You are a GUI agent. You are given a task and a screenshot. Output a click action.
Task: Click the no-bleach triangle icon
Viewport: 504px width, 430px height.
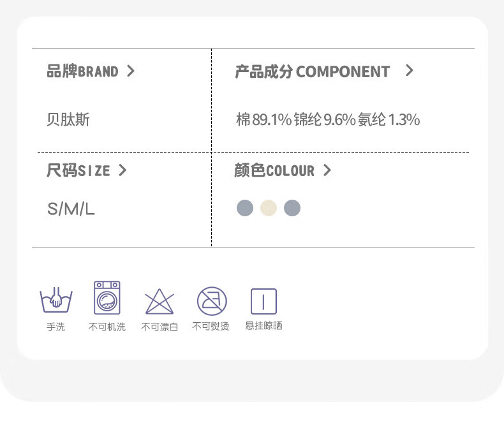159,302
